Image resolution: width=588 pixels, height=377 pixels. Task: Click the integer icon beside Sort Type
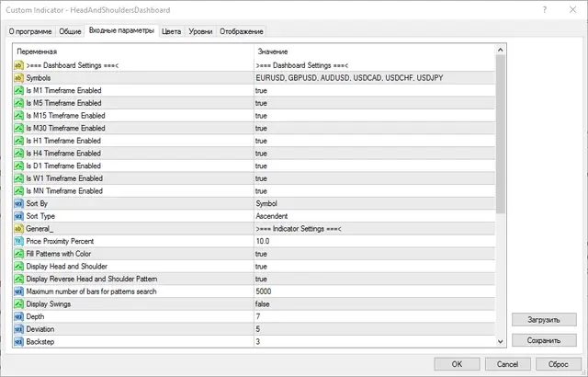click(x=18, y=216)
